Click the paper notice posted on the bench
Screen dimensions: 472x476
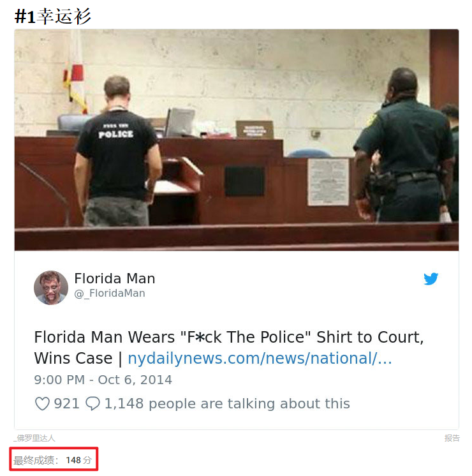click(328, 182)
